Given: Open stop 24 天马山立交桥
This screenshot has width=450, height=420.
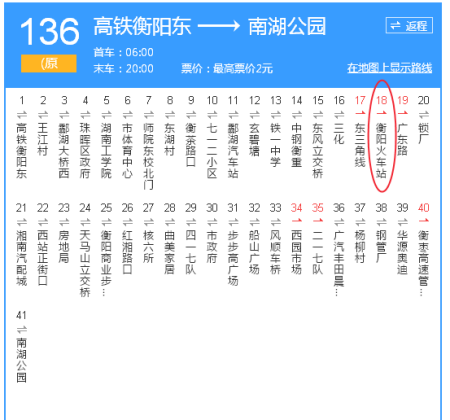Looking at the screenshot, I should [85, 264].
